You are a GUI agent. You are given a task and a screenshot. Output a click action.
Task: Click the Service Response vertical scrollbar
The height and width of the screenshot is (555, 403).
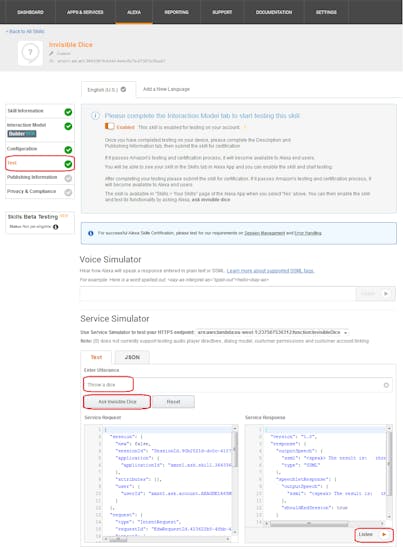(x=389, y=464)
